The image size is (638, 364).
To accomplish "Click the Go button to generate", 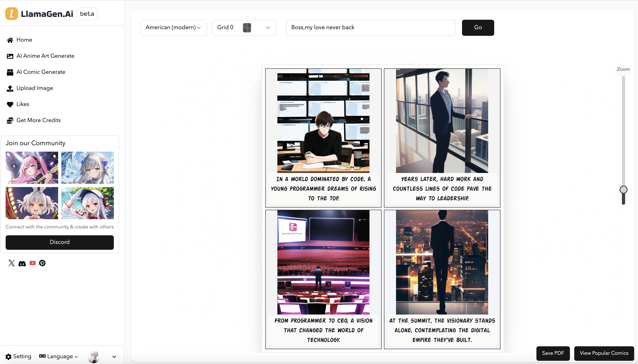I will coord(478,28).
